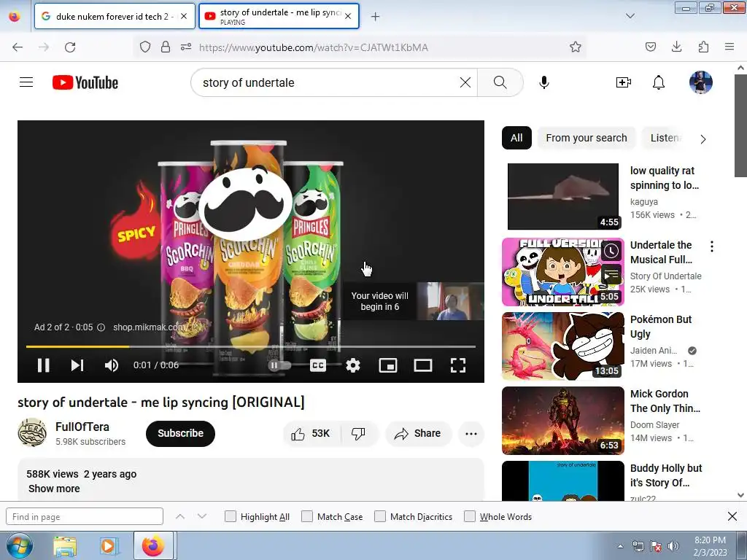Select the From your search chip

tap(587, 138)
